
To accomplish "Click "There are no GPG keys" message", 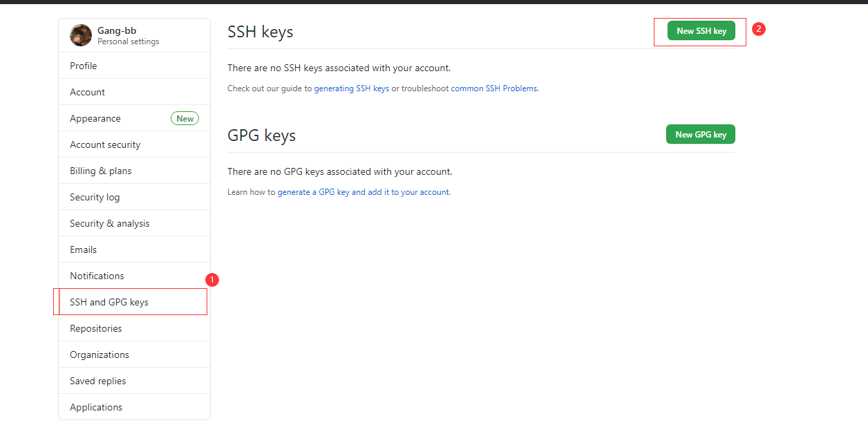I will pos(340,171).
